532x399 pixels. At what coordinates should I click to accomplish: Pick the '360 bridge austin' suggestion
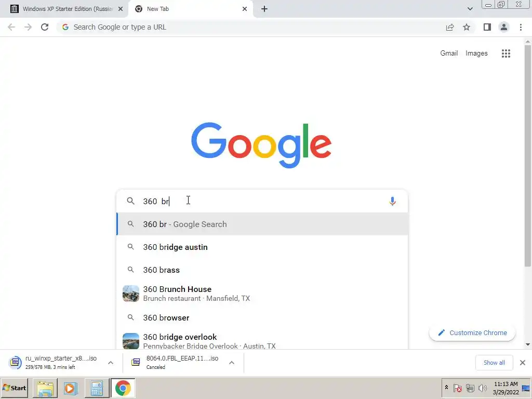262,247
